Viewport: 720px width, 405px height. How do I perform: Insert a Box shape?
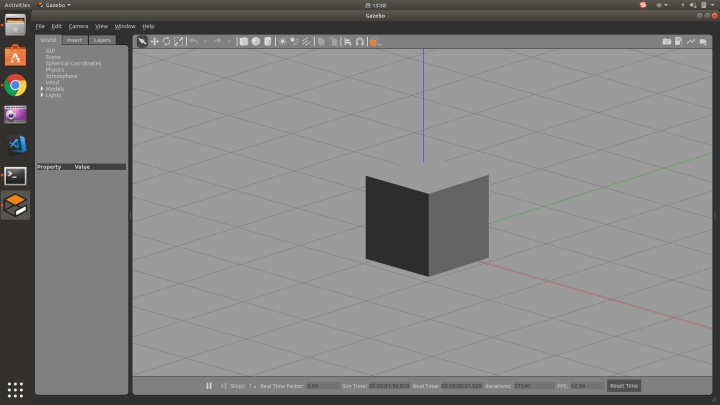click(244, 42)
